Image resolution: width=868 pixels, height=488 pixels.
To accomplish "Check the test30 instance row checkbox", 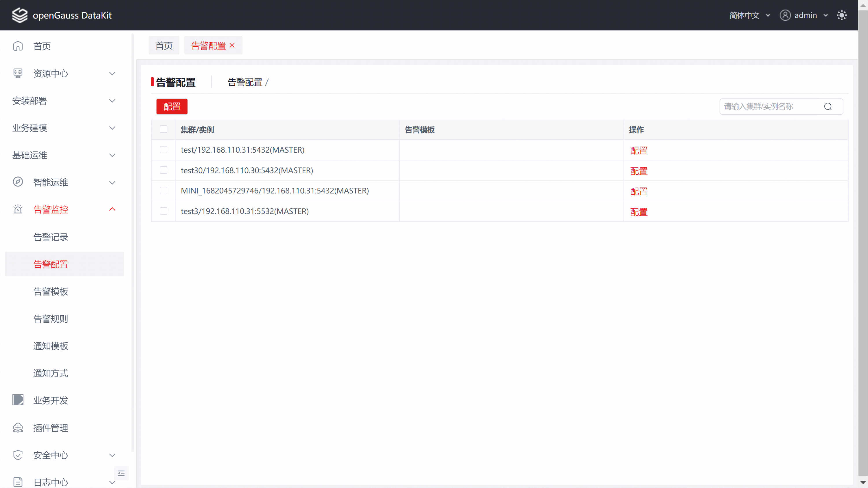I will [163, 170].
